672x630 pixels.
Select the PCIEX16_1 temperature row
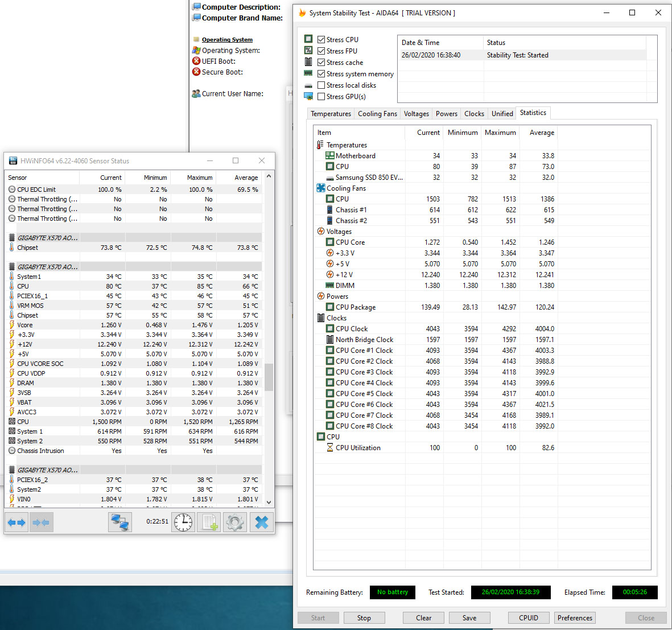coord(134,296)
